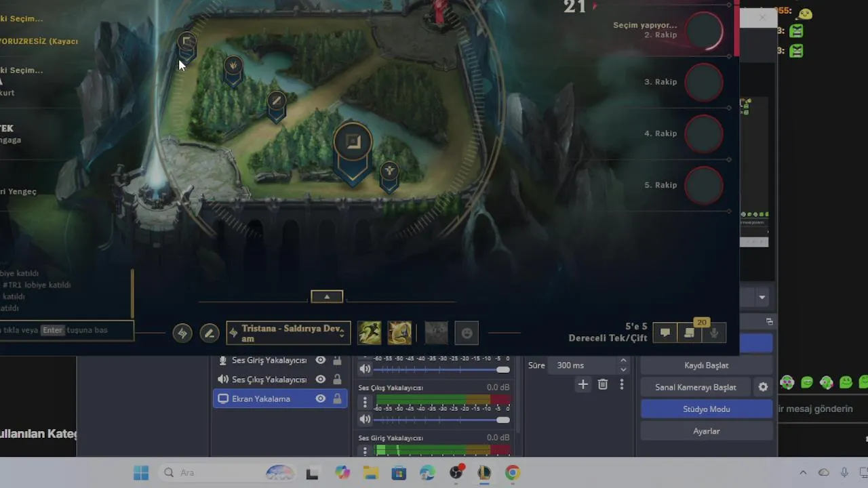Click the mesaj gönderin chat message field
Image resolution: width=868 pixels, height=488 pixels.
click(823, 409)
